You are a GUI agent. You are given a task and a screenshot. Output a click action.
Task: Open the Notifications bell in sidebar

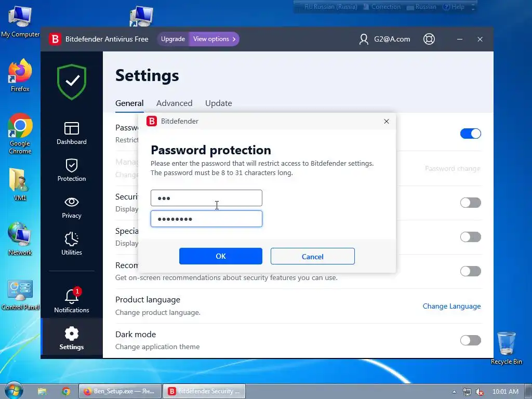point(72,300)
